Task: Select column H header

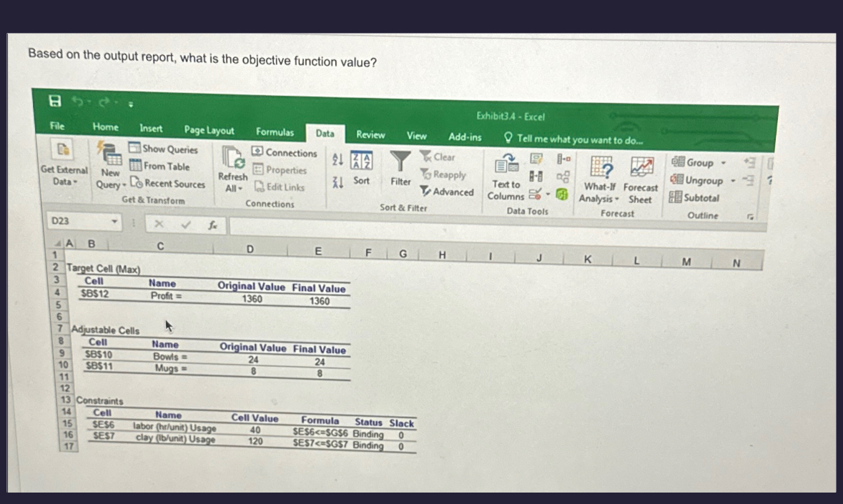Action: [x=442, y=255]
